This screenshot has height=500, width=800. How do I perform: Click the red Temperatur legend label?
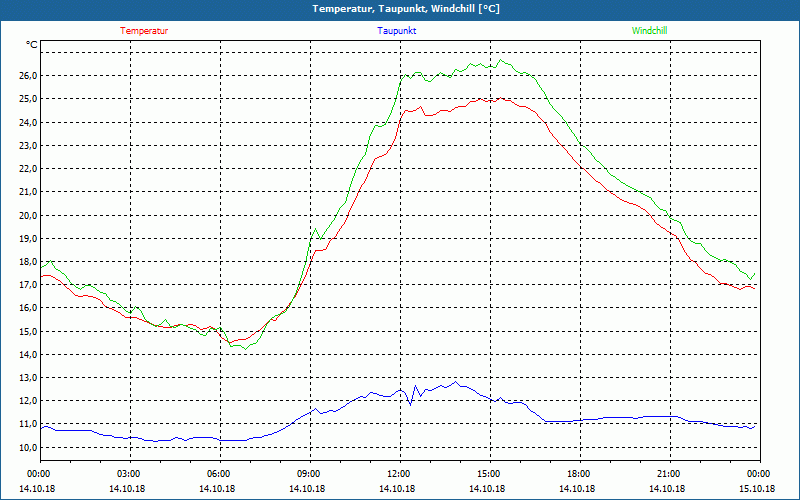(x=144, y=31)
